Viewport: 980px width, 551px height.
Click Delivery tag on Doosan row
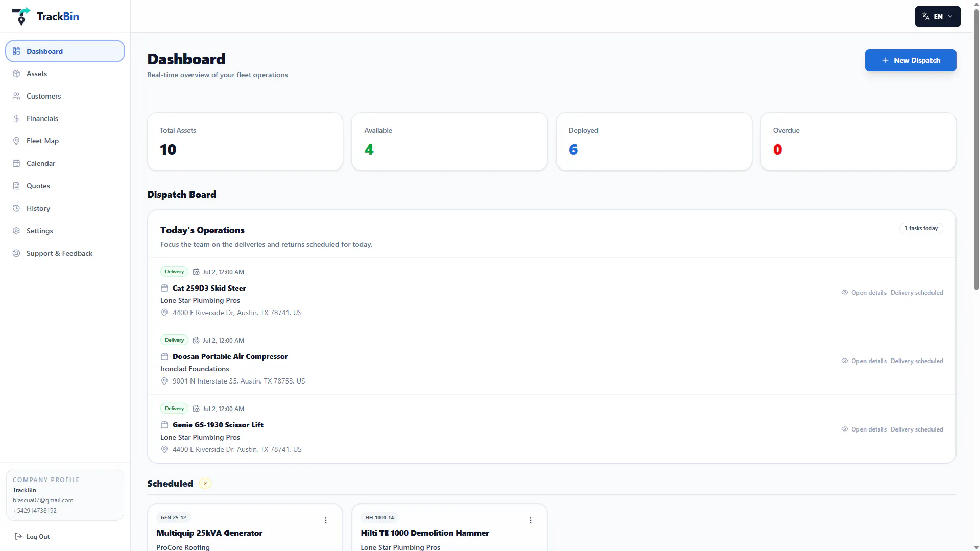tap(174, 340)
